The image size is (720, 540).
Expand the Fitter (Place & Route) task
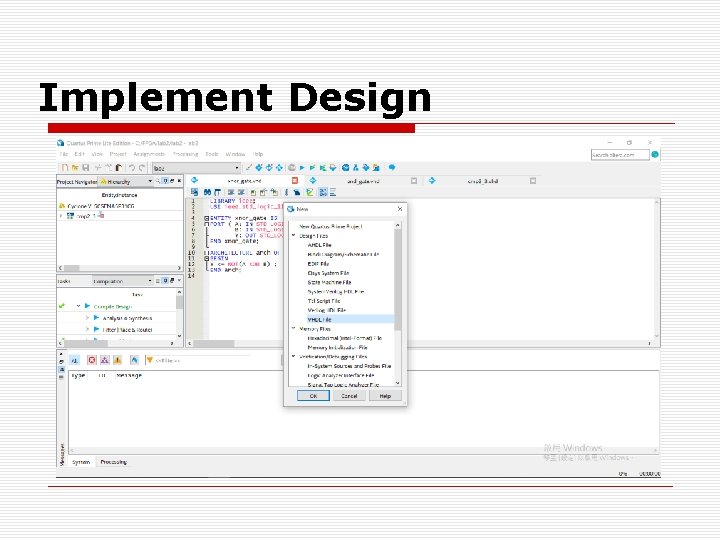[x=87, y=329]
